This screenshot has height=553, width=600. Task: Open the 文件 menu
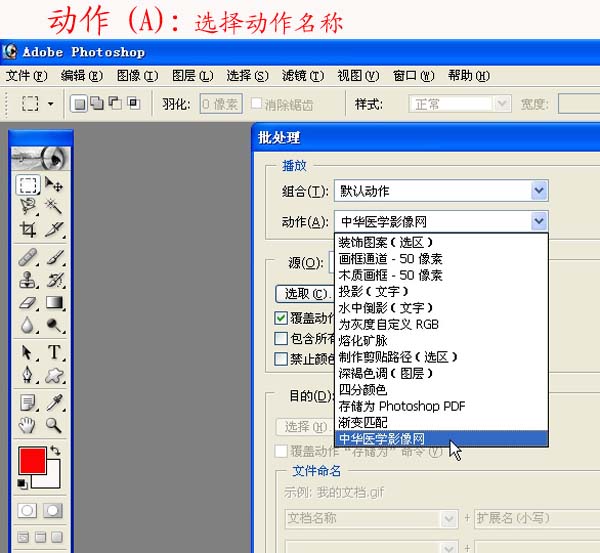tap(26, 76)
